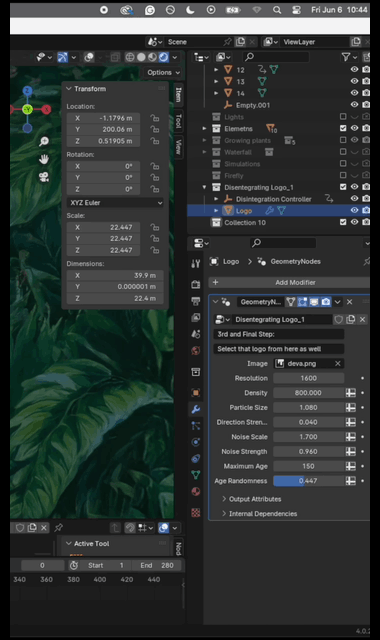Switch to the View sidebar tab

pyautogui.click(x=178, y=147)
